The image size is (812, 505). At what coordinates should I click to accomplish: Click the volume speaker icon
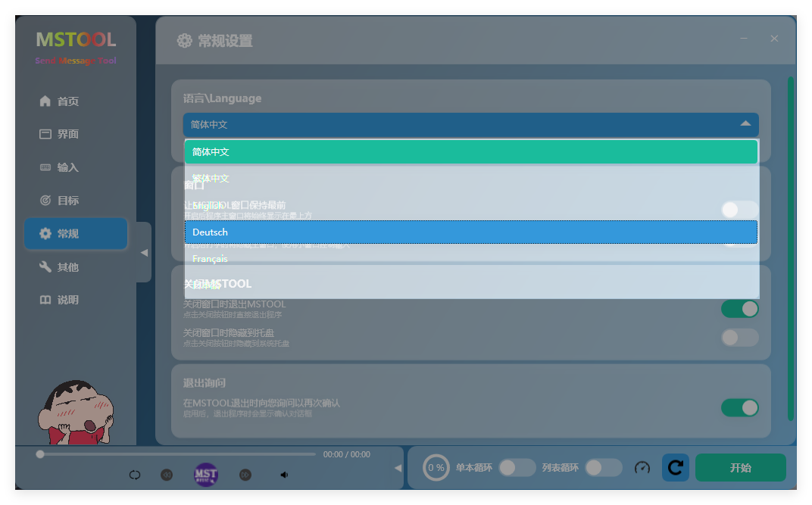point(284,475)
